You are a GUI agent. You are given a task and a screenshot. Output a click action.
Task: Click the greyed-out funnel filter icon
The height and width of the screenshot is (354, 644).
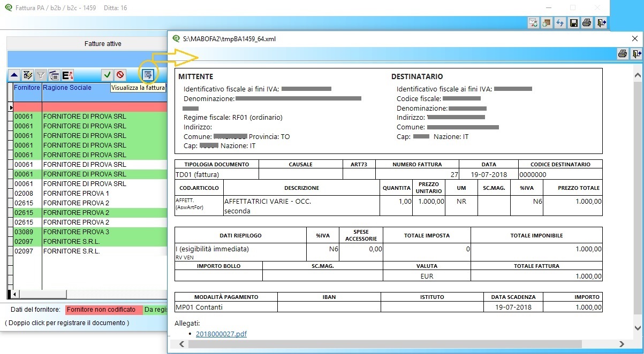41,75
